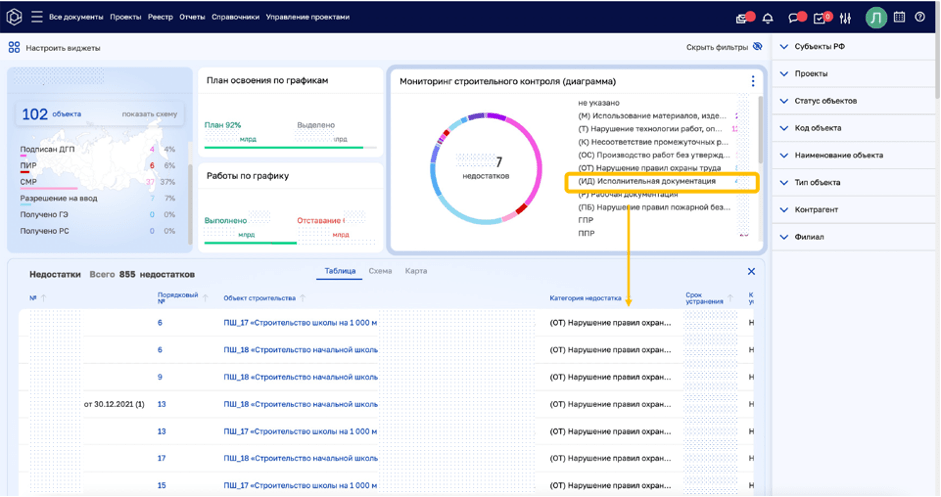941x497 pixels.
Task: Open the chat messages icon
Action: coord(795,17)
